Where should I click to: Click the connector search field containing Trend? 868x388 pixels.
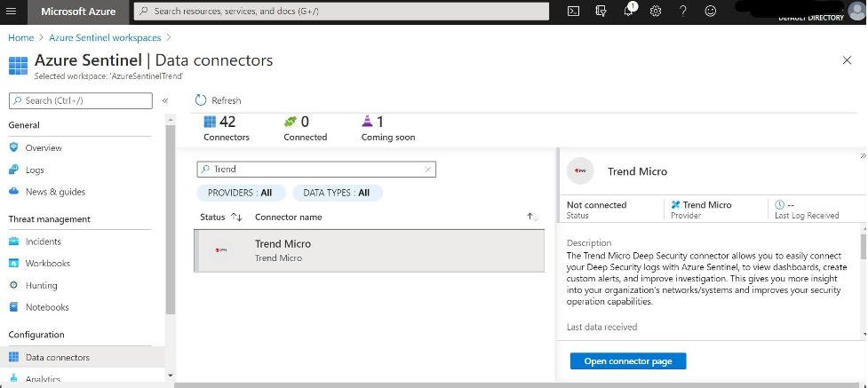[316, 170]
